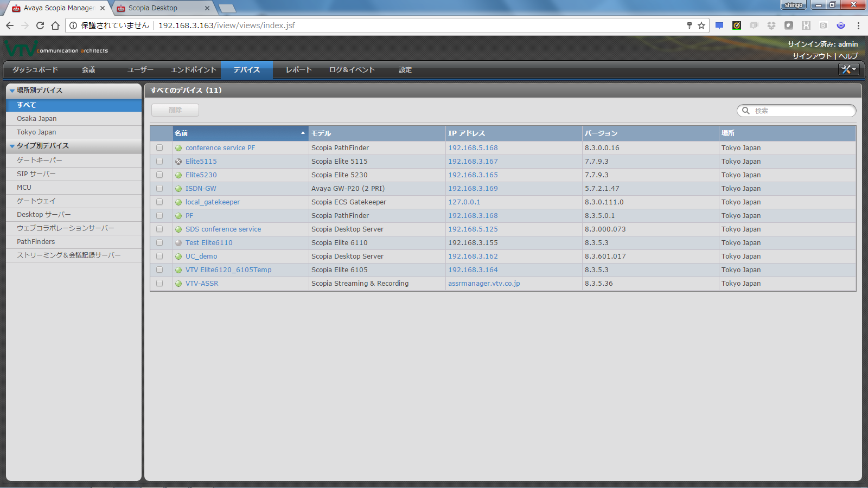Click the gray status icon for Test Elite6110
868x488 pixels.
coord(178,243)
